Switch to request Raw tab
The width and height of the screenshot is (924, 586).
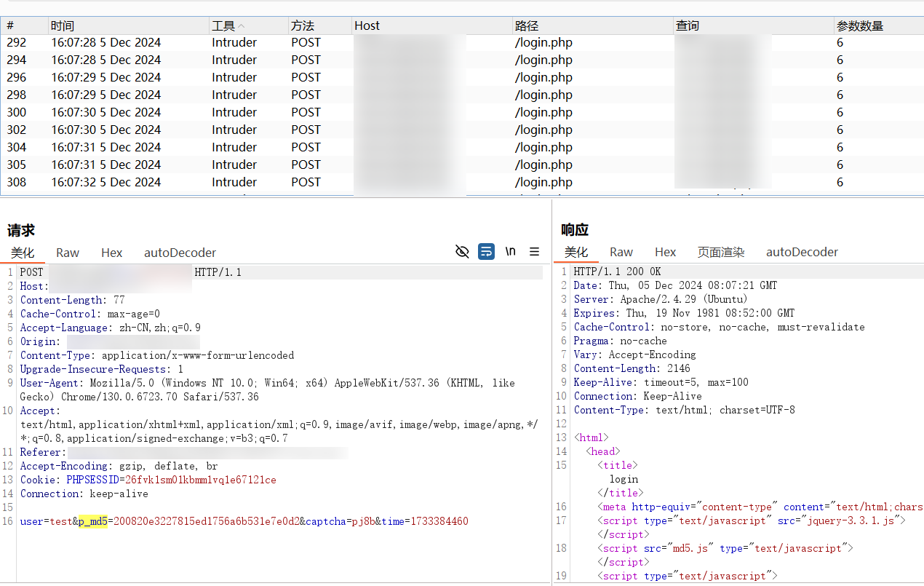pos(68,253)
